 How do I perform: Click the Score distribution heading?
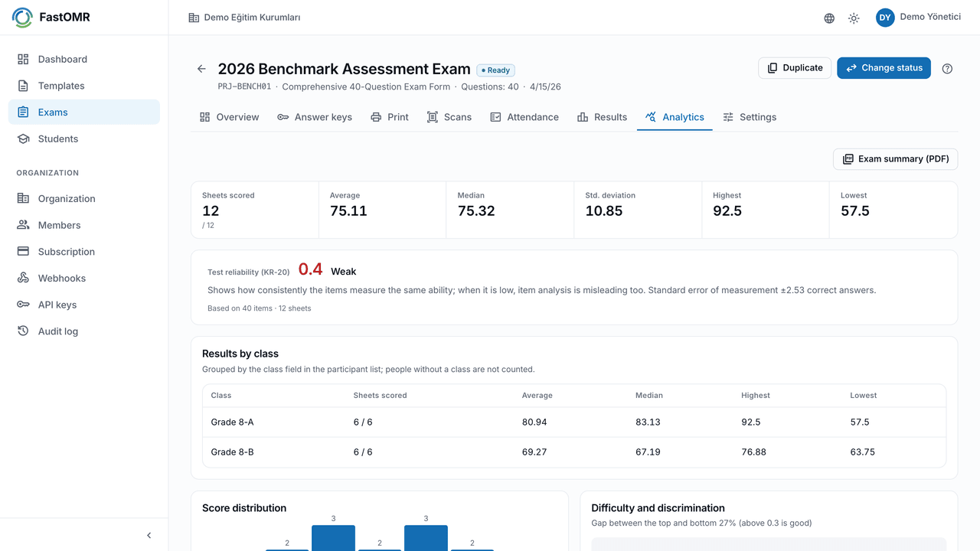point(244,508)
